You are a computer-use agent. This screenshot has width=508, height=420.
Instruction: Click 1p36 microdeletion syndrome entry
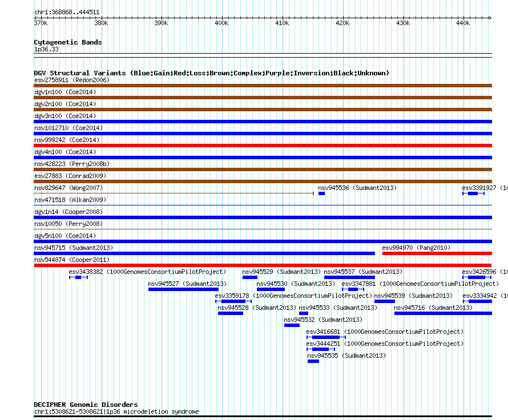(116, 411)
